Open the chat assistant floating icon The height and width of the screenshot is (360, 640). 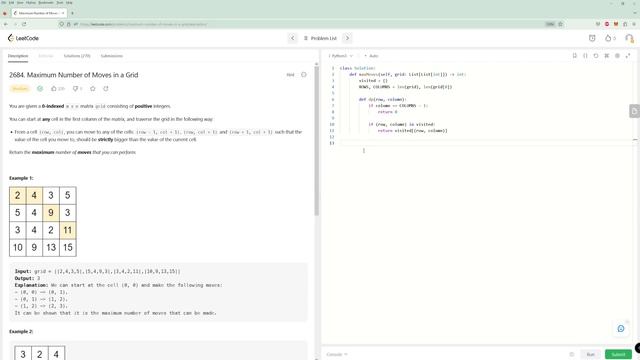tap(621, 329)
